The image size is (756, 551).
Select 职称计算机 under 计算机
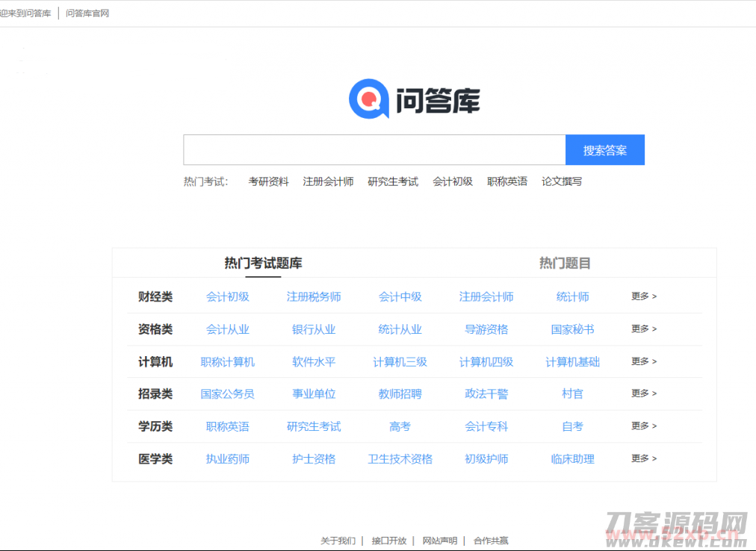point(228,361)
